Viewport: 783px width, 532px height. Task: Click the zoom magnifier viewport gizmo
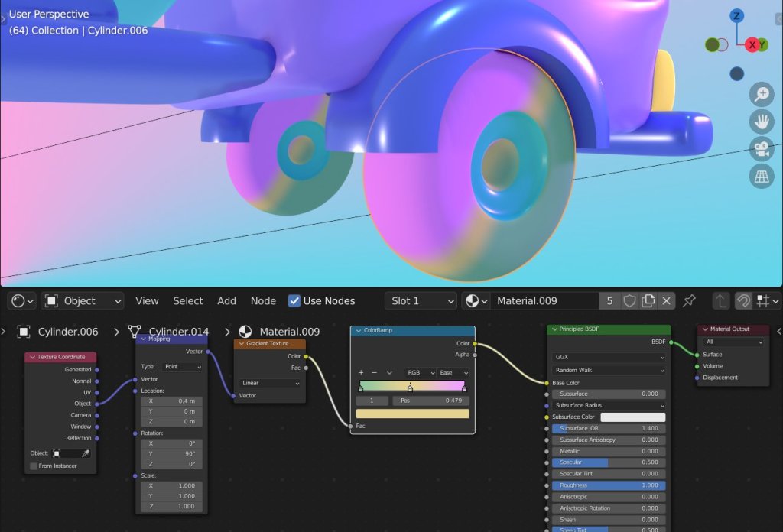tap(762, 94)
